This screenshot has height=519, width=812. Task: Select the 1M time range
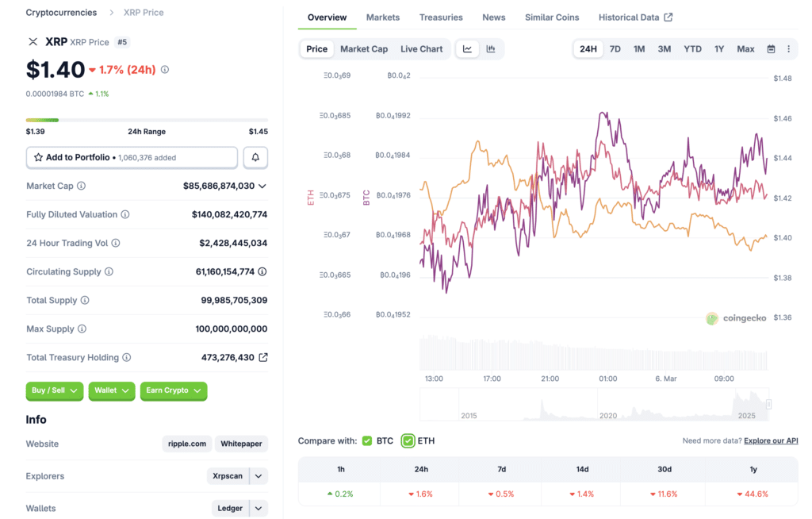click(639, 48)
